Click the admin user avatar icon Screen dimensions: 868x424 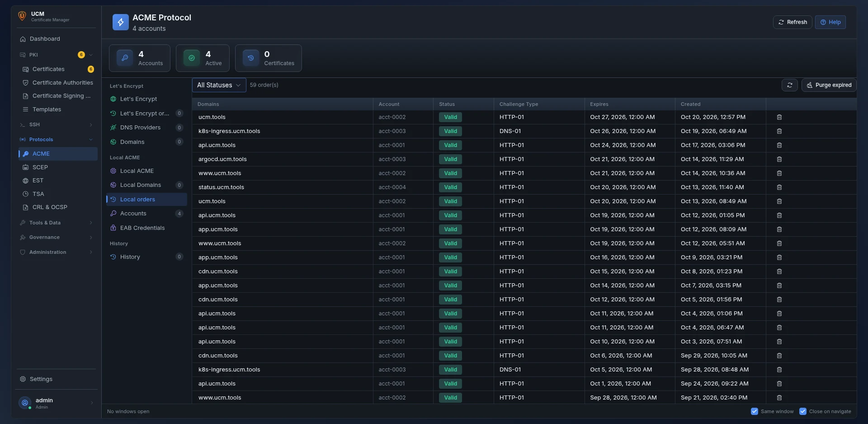coord(25,403)
